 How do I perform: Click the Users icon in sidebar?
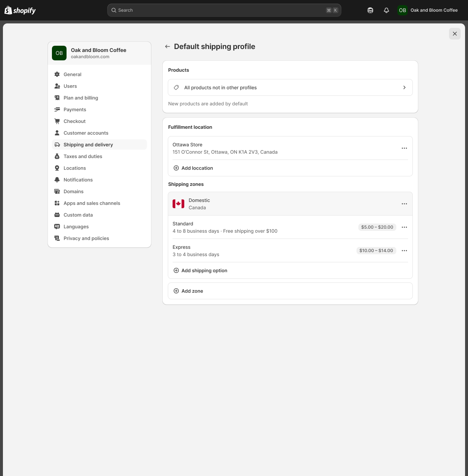(x=57, y=86)
